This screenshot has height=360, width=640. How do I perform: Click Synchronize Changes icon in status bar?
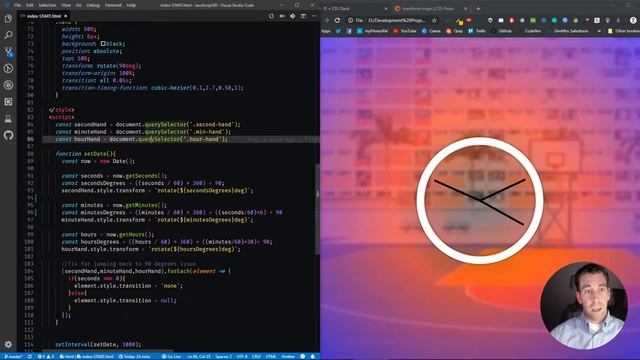30,356
